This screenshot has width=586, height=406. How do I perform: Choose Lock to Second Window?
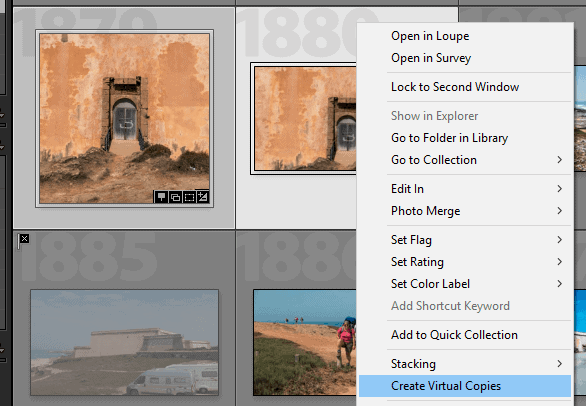(465, 87)
